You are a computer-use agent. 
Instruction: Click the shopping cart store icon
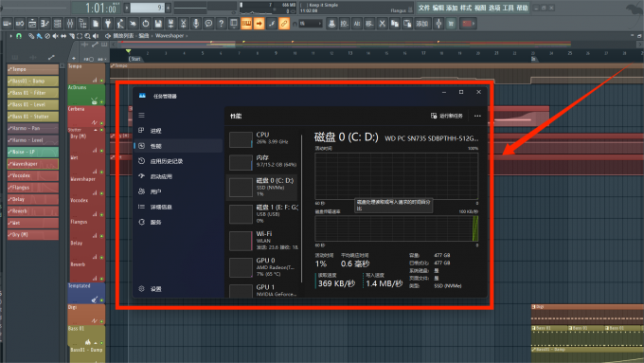[x=451, y=24]
